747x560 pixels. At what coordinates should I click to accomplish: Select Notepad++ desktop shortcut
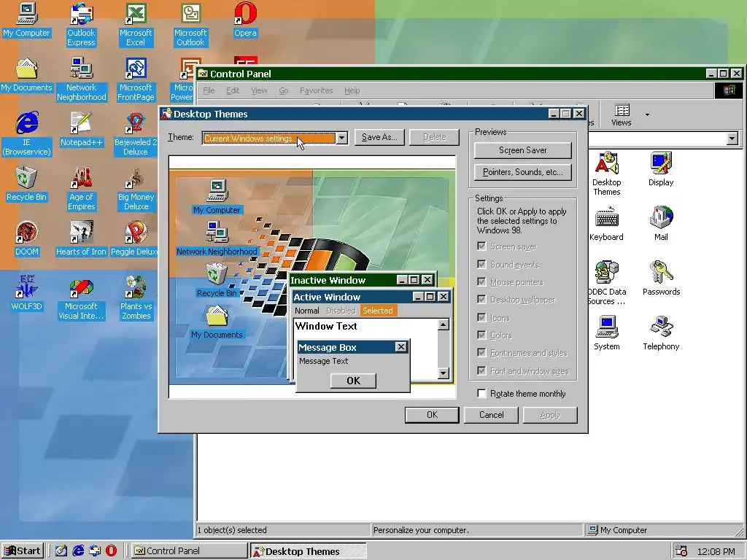pos(82,130)
